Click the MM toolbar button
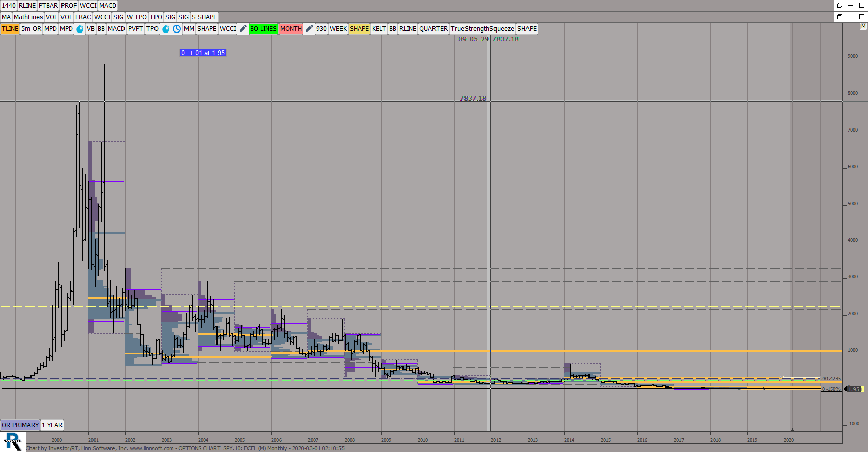The width and height of the screenshot is (868, 452). click(x=189, y=29)
